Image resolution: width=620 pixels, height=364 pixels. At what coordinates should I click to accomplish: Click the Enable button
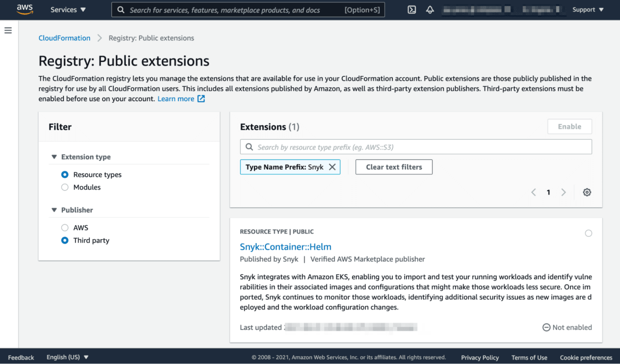[569, 126]
